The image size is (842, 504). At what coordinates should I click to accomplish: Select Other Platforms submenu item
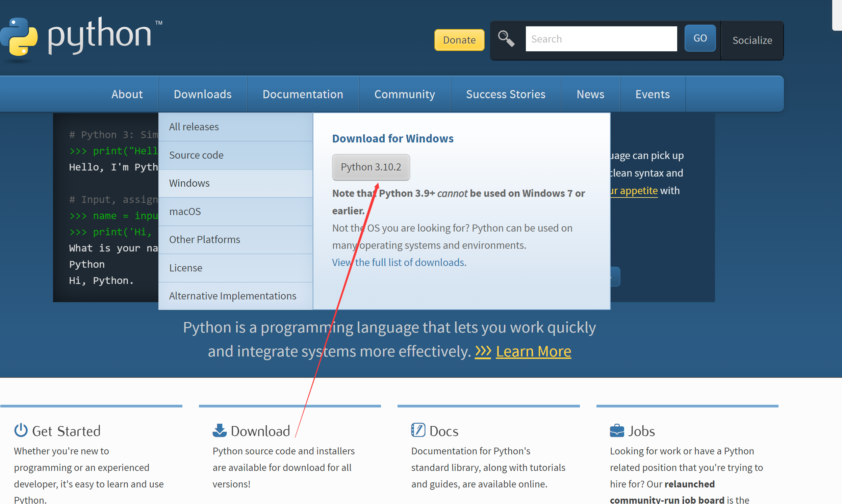point(235,240)
